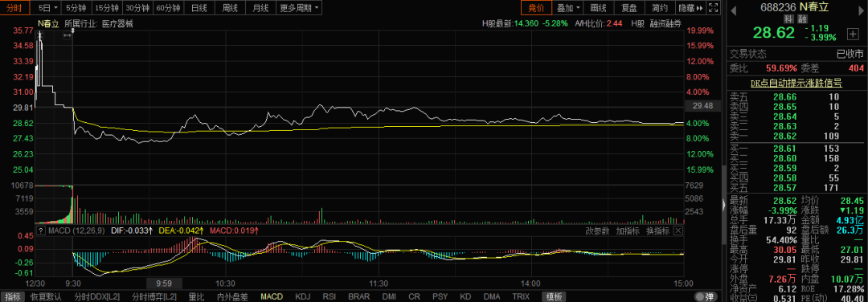Image resolution: width=868 pixels, height=302 pixels.
Task: Expand hidden tools via 隐藏 arrows
Action: pos(691,8)
